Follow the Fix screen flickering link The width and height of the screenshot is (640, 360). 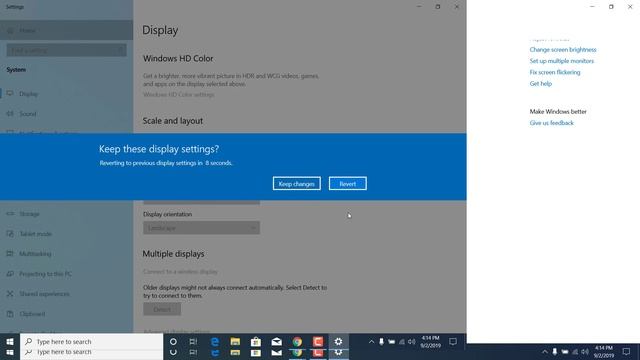click(555, 72)
